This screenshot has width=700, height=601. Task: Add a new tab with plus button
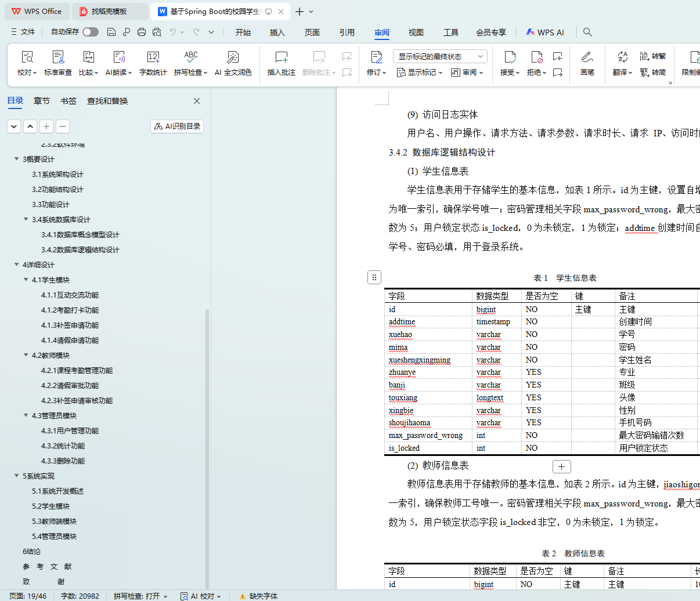tap(300, 12)
